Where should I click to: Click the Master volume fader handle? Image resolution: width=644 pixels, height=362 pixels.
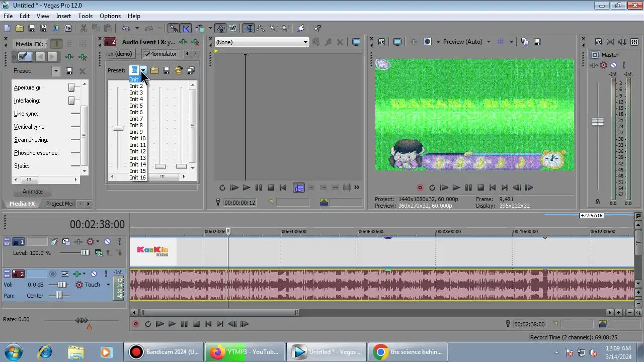tap(598, 122)
